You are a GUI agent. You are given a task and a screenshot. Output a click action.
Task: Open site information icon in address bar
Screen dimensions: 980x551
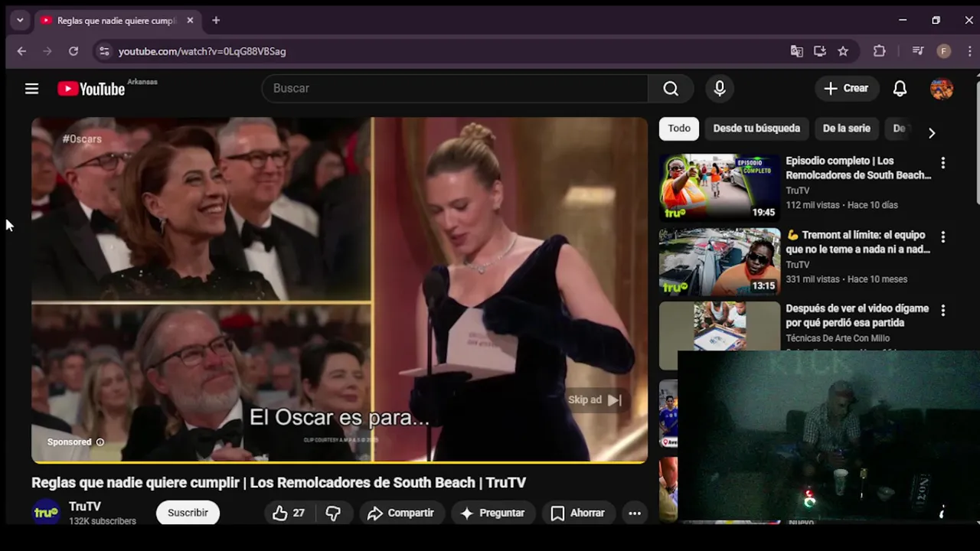click(104, 51)
